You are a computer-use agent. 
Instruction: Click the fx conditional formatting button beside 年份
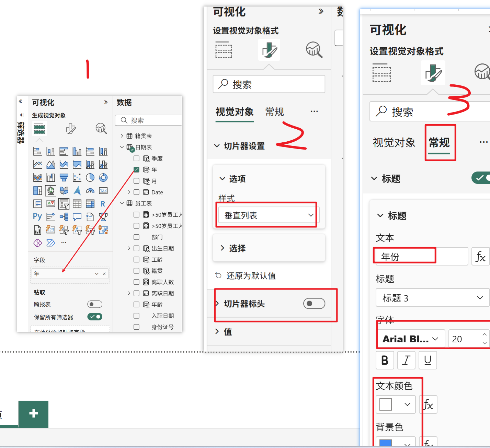480,256
